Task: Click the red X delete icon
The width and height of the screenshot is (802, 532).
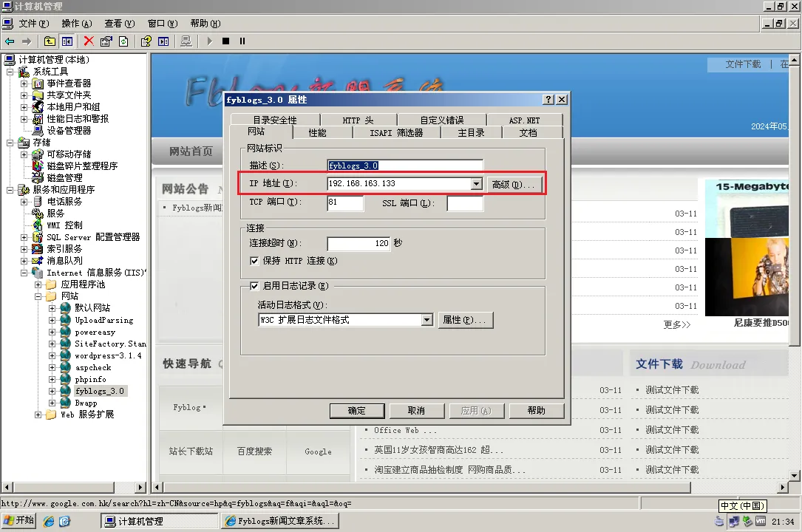Action: (x=88, y=41)
